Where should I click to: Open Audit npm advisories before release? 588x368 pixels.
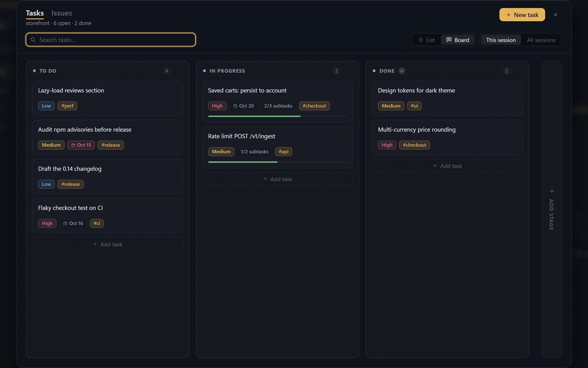[108, 138]
